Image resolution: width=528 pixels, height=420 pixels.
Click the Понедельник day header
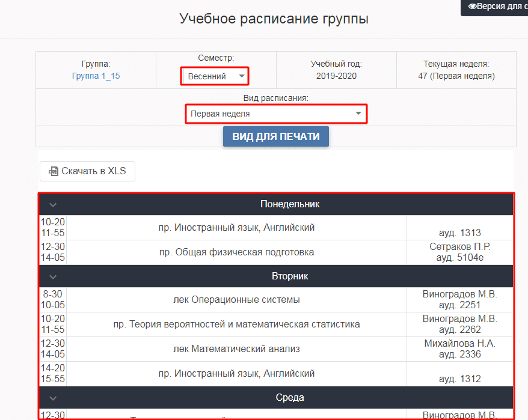289,204
